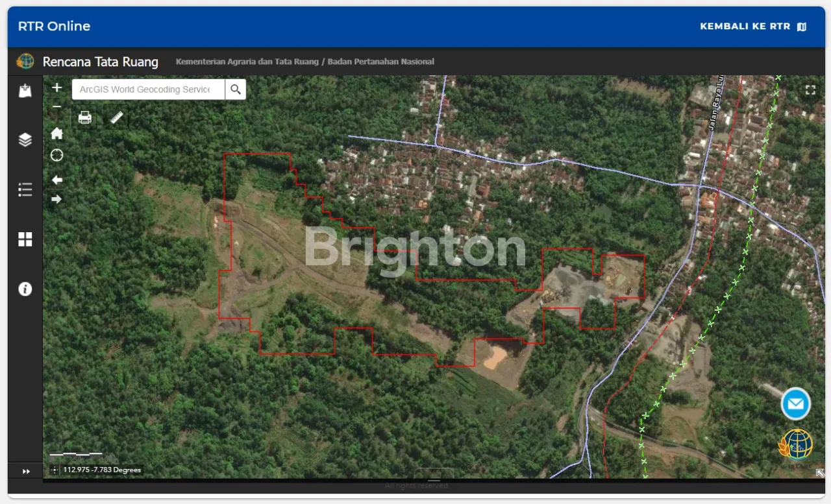The width and height of the screenshot is (831, 504).
Task: Expand the left sidebar with double arrows
Action: (26, 472)
